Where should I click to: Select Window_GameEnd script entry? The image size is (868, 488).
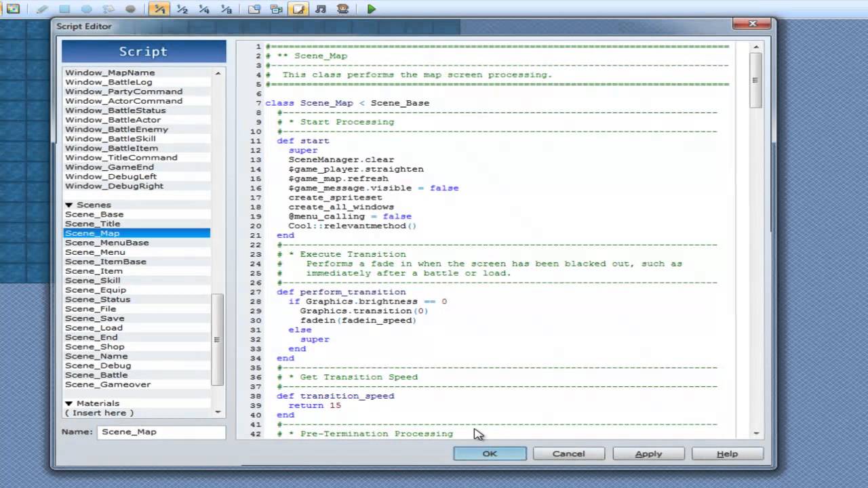click(x=137, y=167)
